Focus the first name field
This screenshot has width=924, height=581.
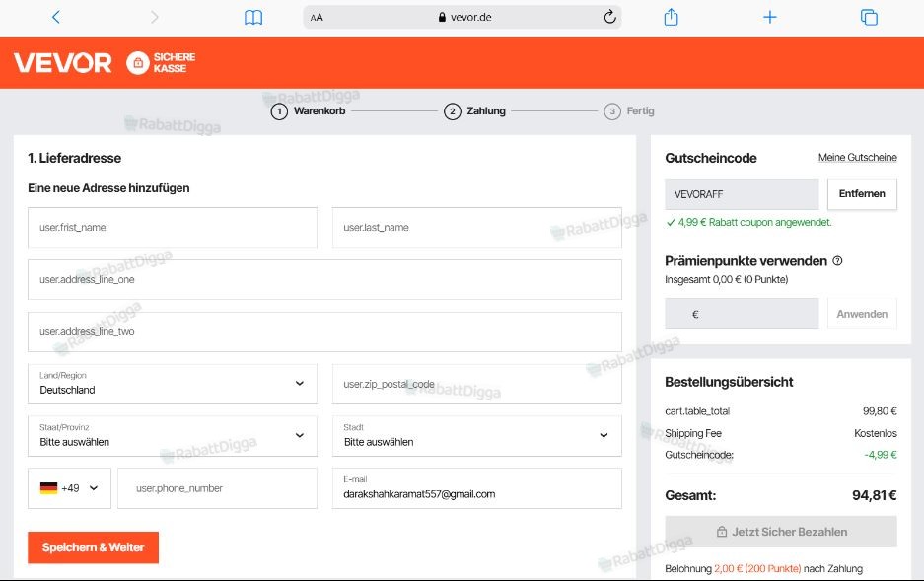[x=172, y=228]
